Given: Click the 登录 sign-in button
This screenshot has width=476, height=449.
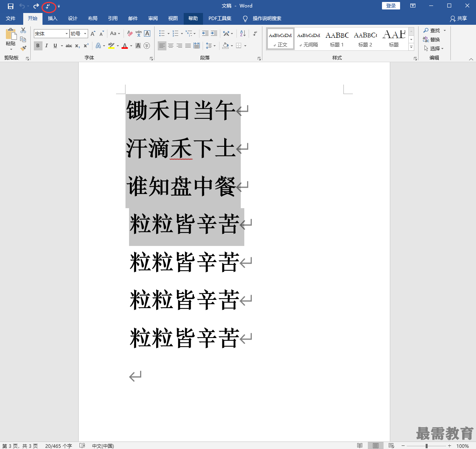Looking at the screenshot, I should pos(391,6).
